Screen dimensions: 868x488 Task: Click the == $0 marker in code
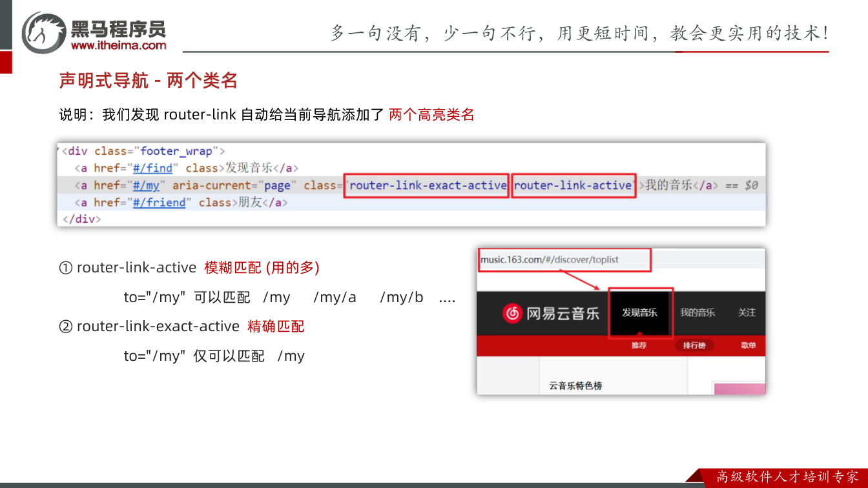[x=742, y=185]
